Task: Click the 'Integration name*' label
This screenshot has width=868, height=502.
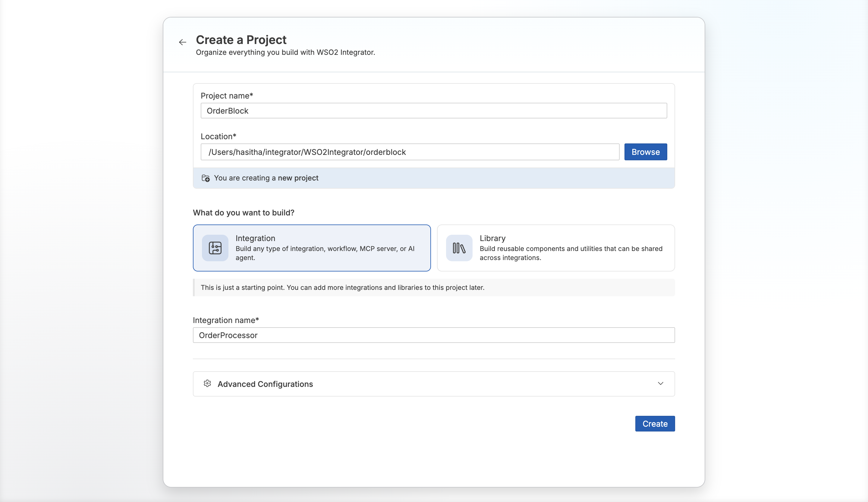Action: [x=226, y=320]
